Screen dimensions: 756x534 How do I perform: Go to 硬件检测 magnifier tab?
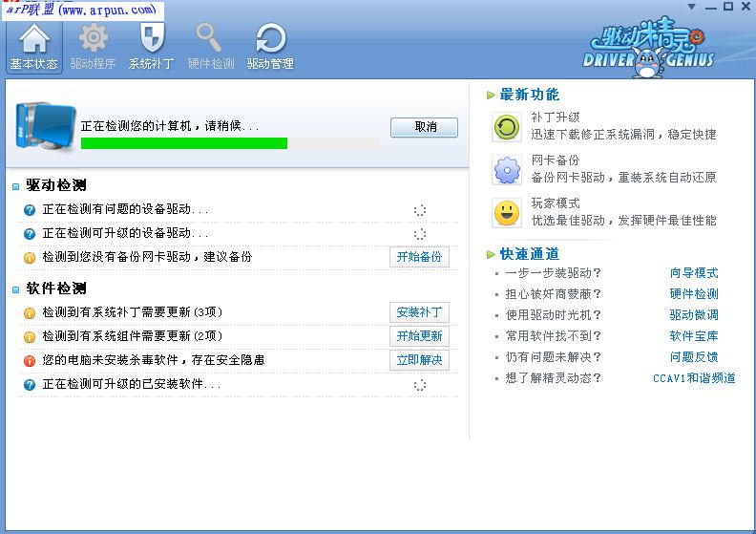[211, 47]
